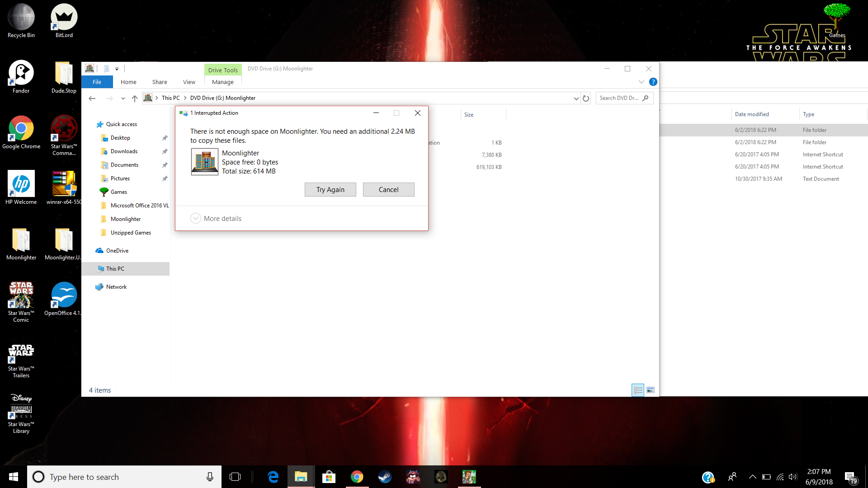The image size is (868, 488).
Task: Select the BitLord desktop shortcut
Action: (64, 21)
